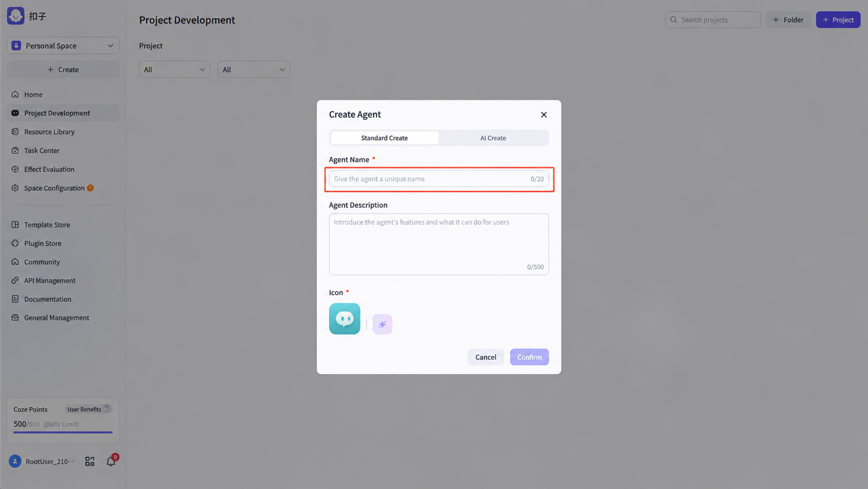Click the orange alert badge on Space Configuration
This screenshot has height=489, width=868.
tap(90, 188)
